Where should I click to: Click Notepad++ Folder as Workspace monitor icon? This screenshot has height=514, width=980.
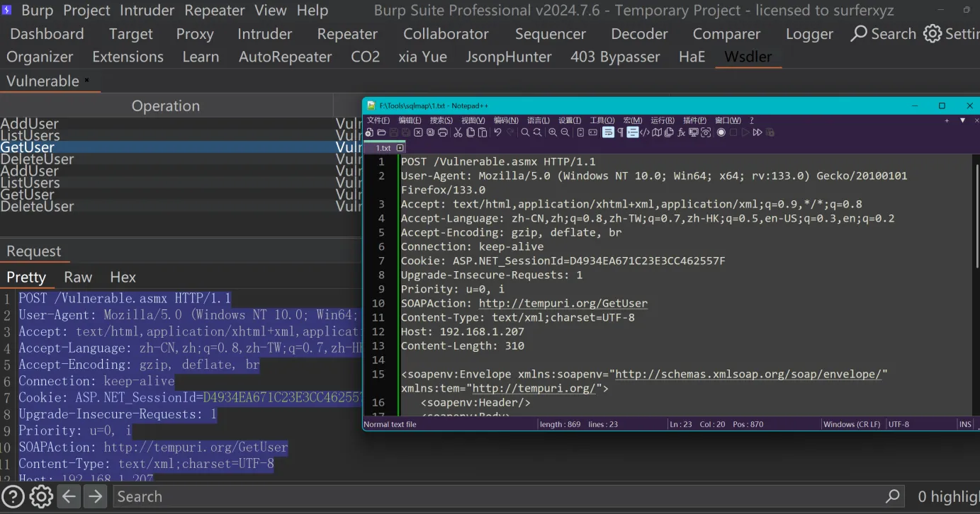[x=694, y=132]
